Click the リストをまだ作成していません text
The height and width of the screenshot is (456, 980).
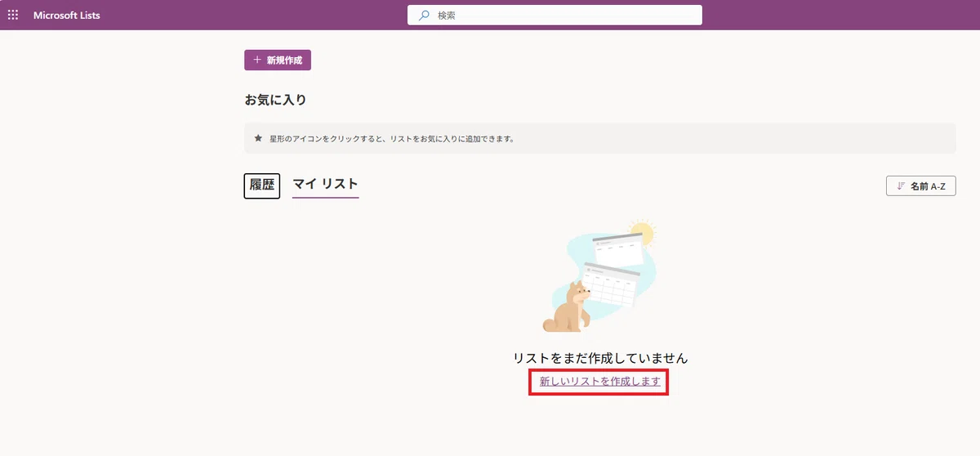click(600, 358)
